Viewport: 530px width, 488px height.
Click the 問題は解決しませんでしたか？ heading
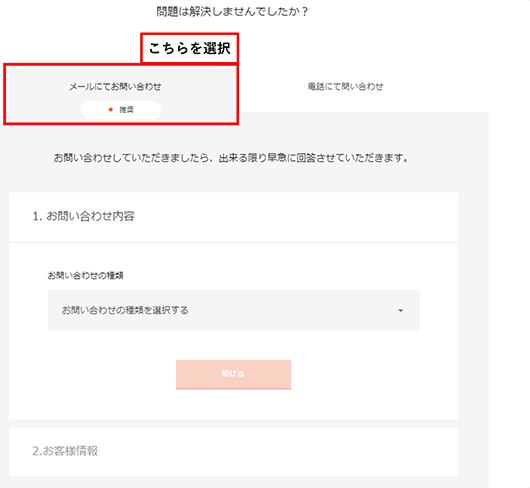(232, 12)
